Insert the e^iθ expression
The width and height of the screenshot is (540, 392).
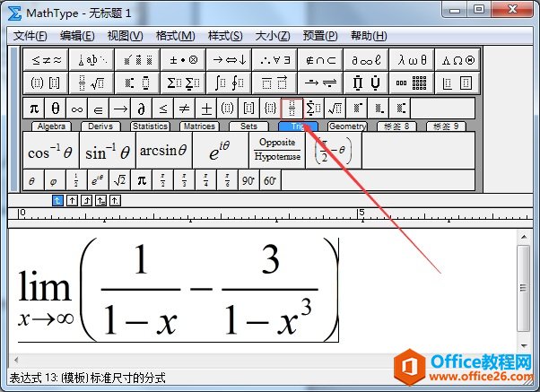(221, 151)
